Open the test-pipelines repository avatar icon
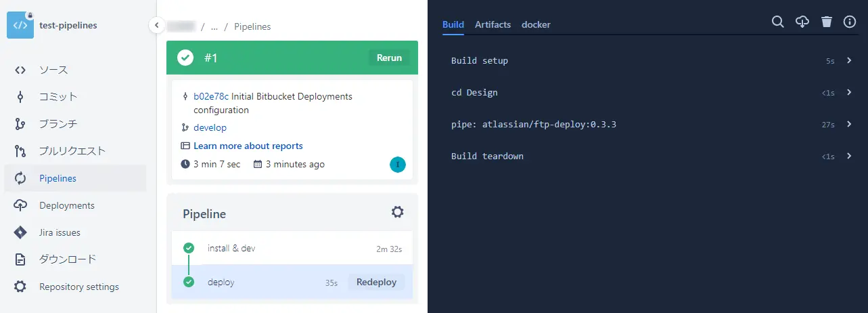 (x=20, y=25)
